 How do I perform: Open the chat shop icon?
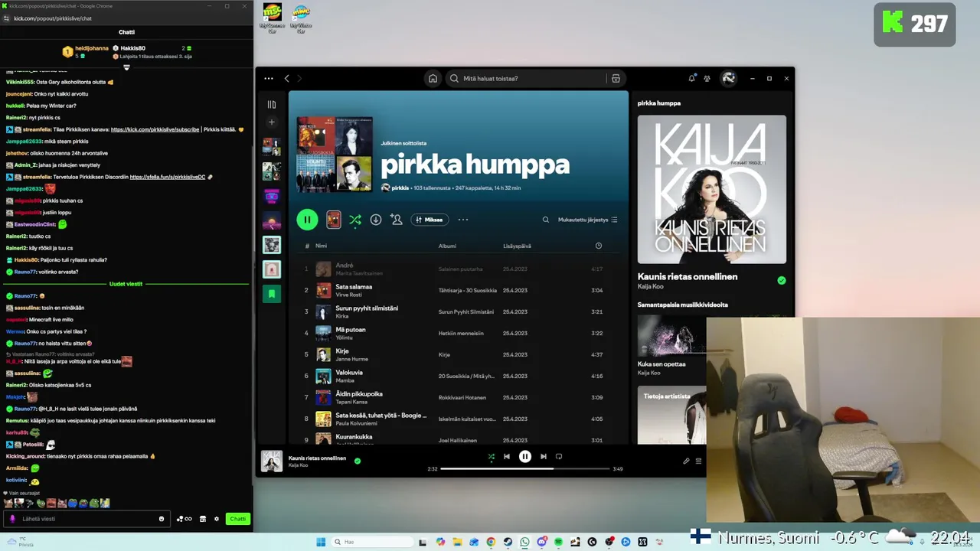point(203,519)
